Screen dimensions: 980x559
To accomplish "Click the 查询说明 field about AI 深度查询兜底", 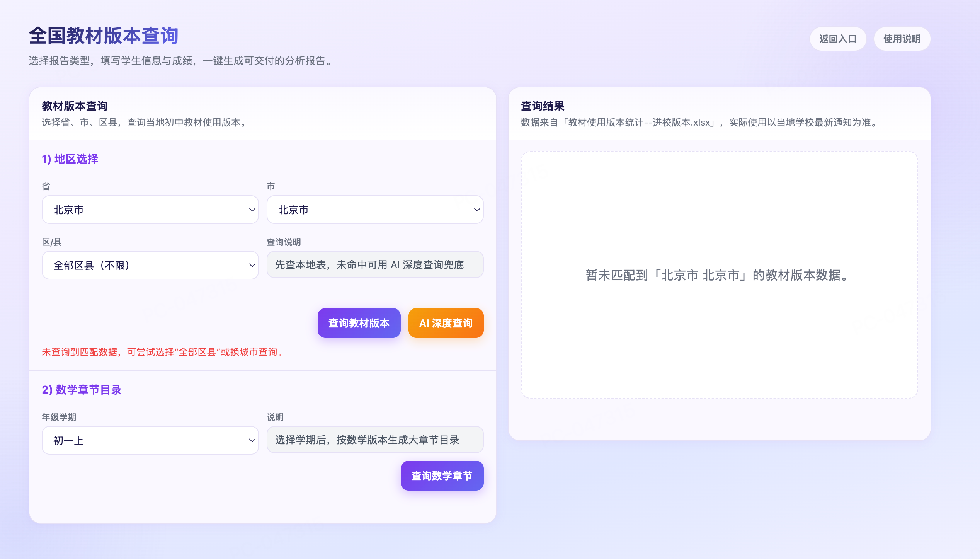I will [x=375, y=264].
